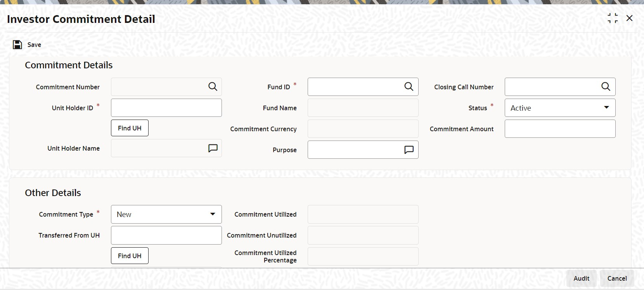Click the Save floppy disk icon

[x=17, y=45]
